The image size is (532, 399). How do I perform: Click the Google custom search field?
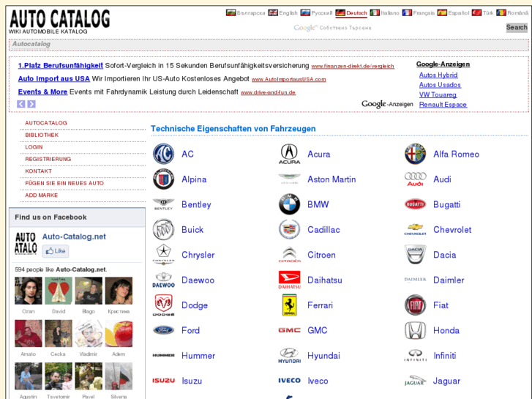[397, 28]
